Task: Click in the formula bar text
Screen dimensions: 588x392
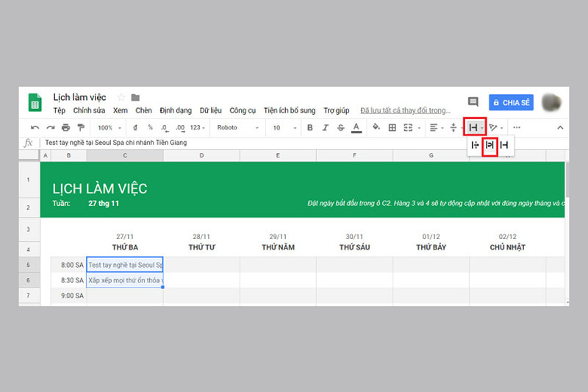Action: tap(116, 143)
